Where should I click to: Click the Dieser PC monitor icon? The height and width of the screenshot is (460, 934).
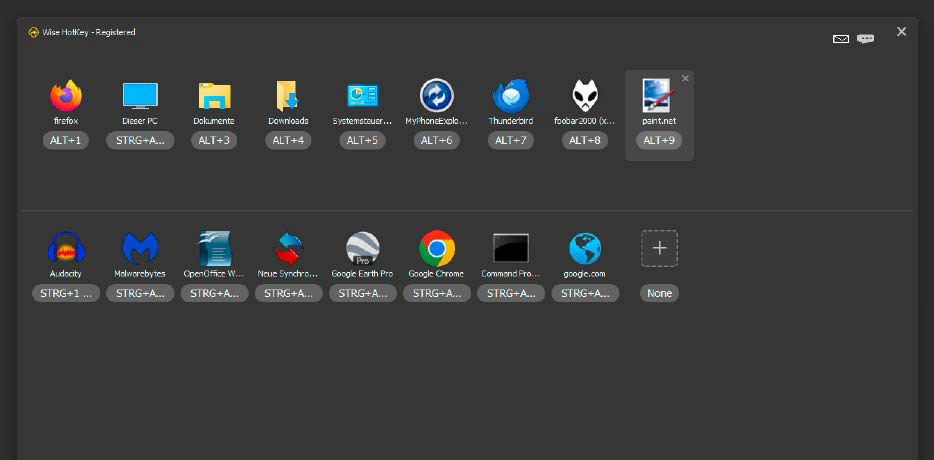pos(140,96)
